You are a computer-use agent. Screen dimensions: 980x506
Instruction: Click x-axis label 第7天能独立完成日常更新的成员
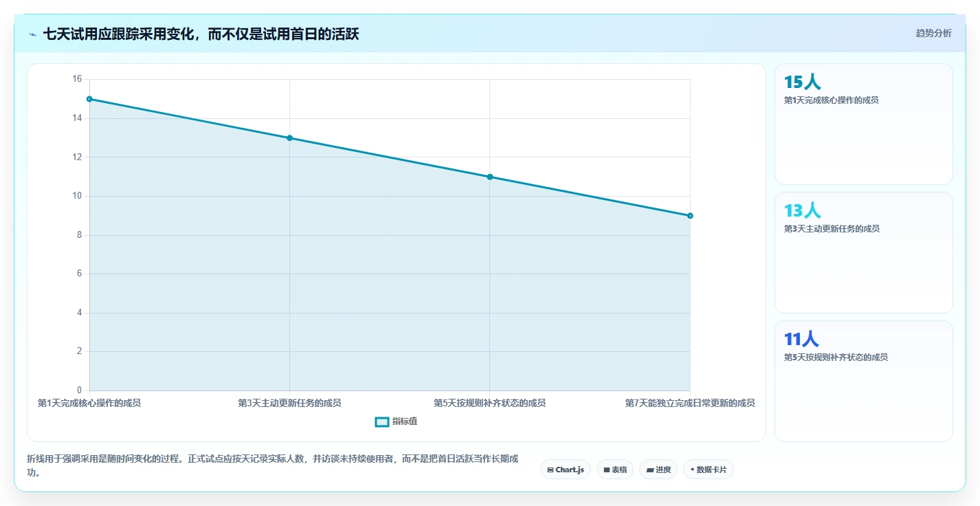[x=690, y=403]
